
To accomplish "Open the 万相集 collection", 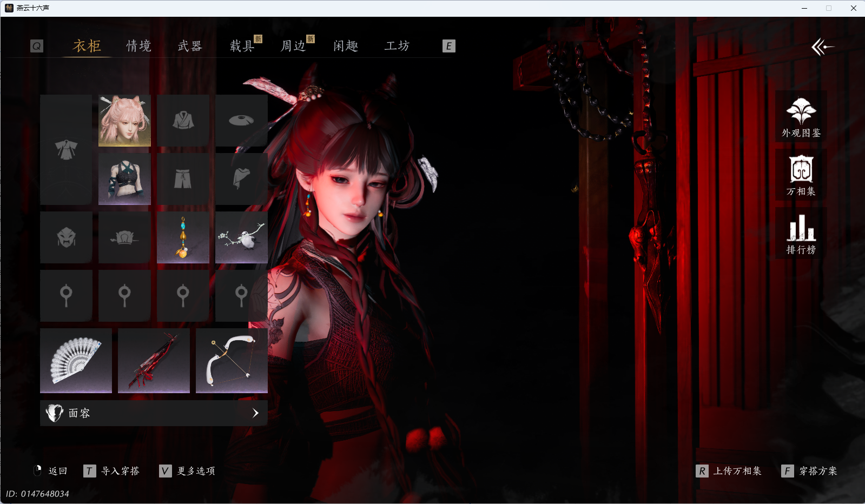I will 801,176.
